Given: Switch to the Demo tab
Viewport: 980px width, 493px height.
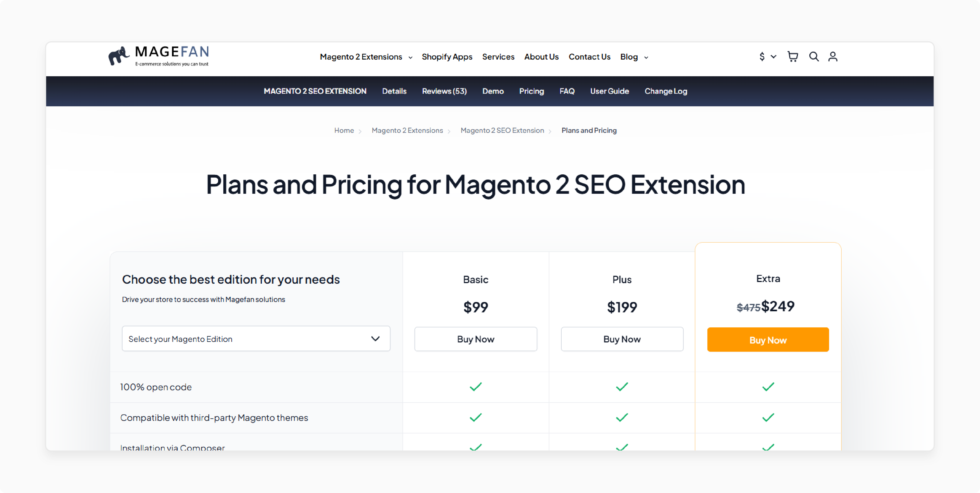Looking at the screenshot, I should pyautogui.click(x=493, y=91).
